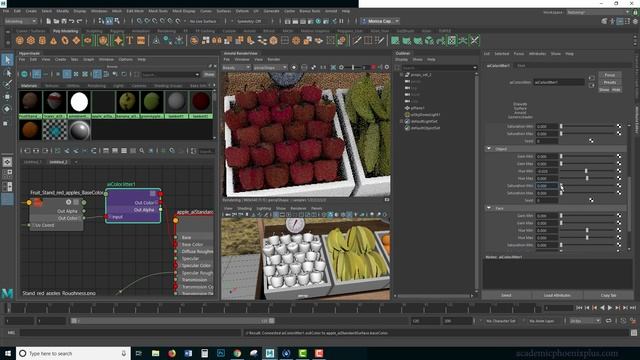Screen dimensions: 640x360
Task: Activate the Paint selection tool
Action: pyautogui.click(x=7, y=84)
